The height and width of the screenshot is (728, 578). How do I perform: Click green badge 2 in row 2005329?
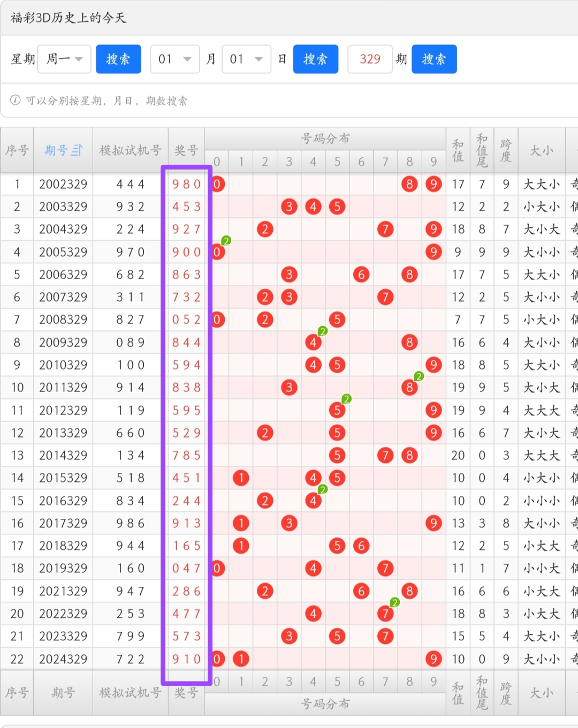tap(226, 241)
